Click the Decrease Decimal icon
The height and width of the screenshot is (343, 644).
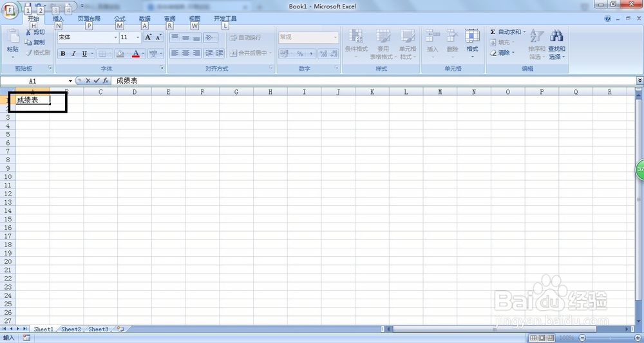point(334,53)
